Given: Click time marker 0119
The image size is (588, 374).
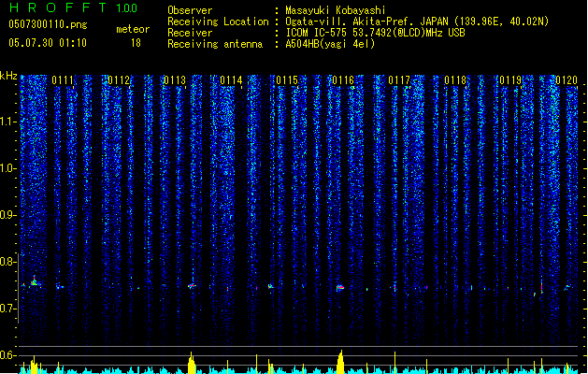Looking at the screenshot, I should (x=510, y=80).
